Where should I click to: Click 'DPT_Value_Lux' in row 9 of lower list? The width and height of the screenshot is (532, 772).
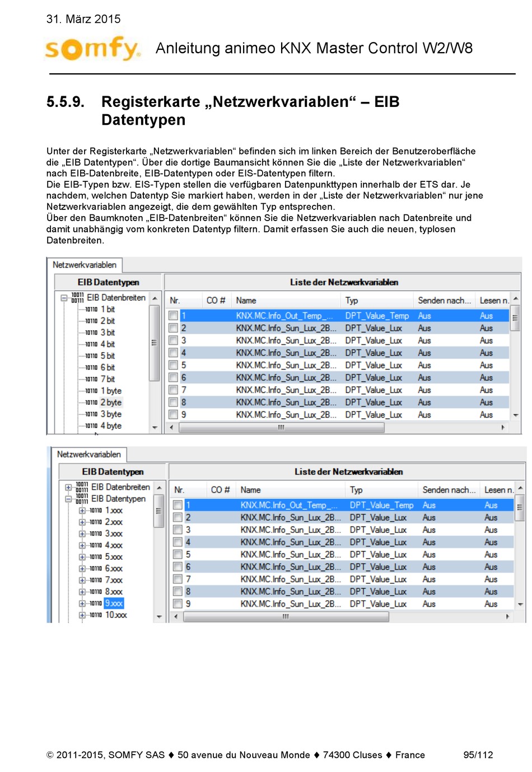[379, 603]
